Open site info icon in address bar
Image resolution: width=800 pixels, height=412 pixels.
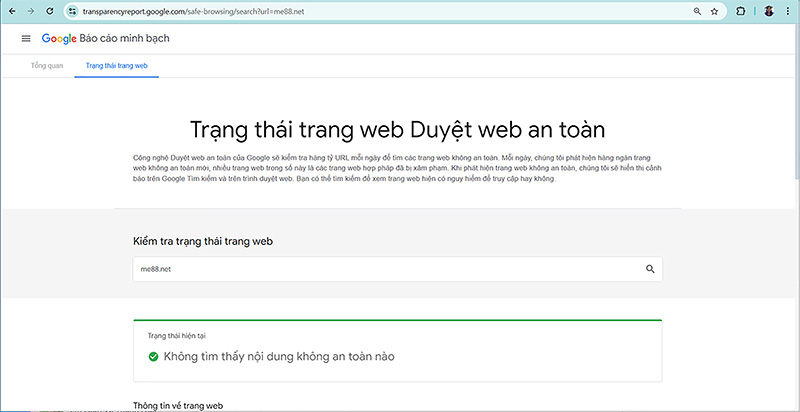tap(72, 11)
